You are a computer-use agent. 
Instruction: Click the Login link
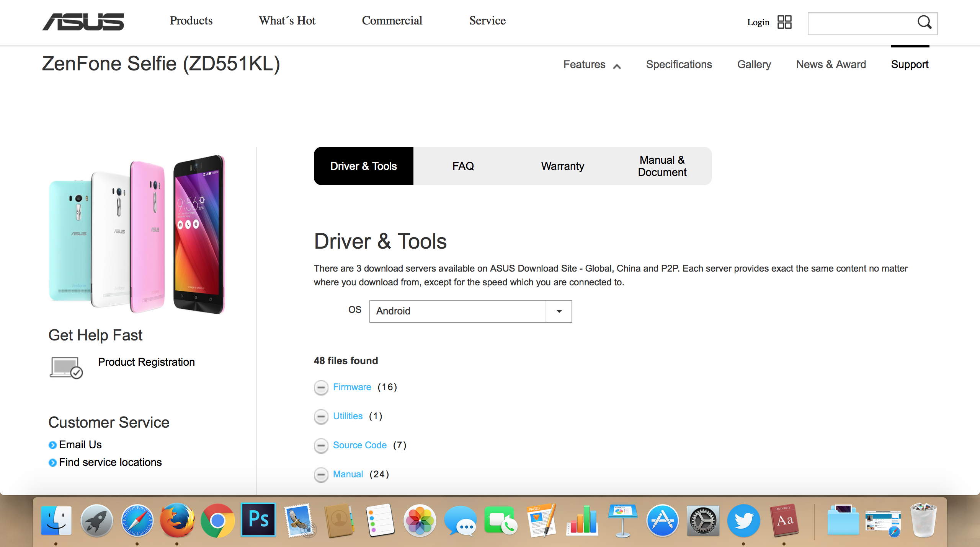pos(758,22)
